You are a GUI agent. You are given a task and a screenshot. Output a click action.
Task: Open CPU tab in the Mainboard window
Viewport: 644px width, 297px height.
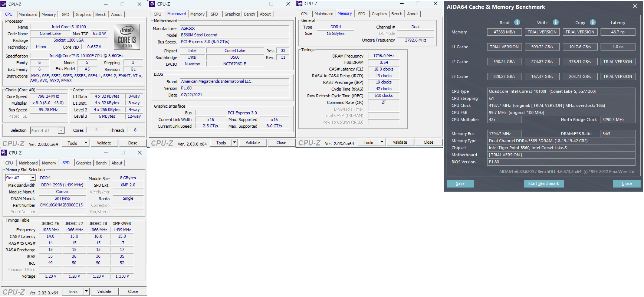tap(158, 14)
